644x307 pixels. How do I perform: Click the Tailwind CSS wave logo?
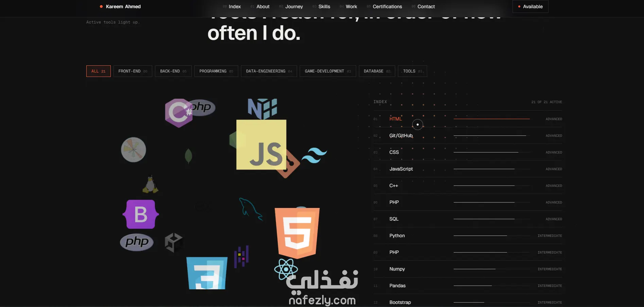(x=314, y=156)
